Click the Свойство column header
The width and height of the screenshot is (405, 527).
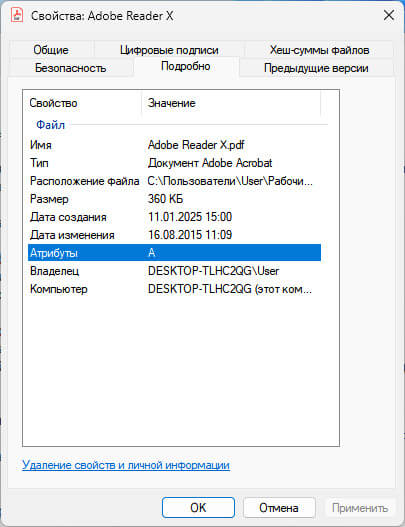pos(82,103)
